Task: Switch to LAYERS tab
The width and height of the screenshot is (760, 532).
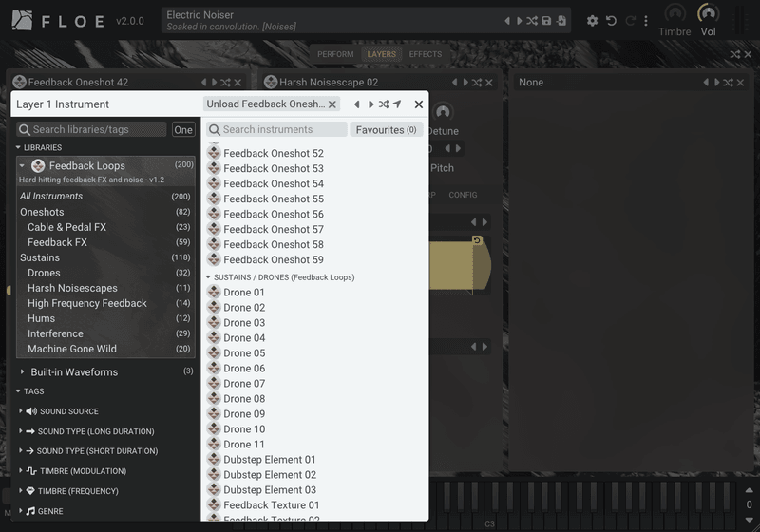Action: (382, 54)
